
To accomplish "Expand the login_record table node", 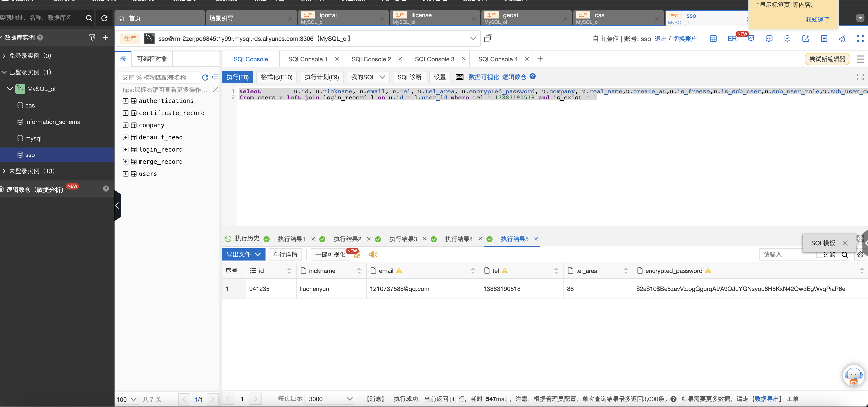I will (x=126, y=150).
